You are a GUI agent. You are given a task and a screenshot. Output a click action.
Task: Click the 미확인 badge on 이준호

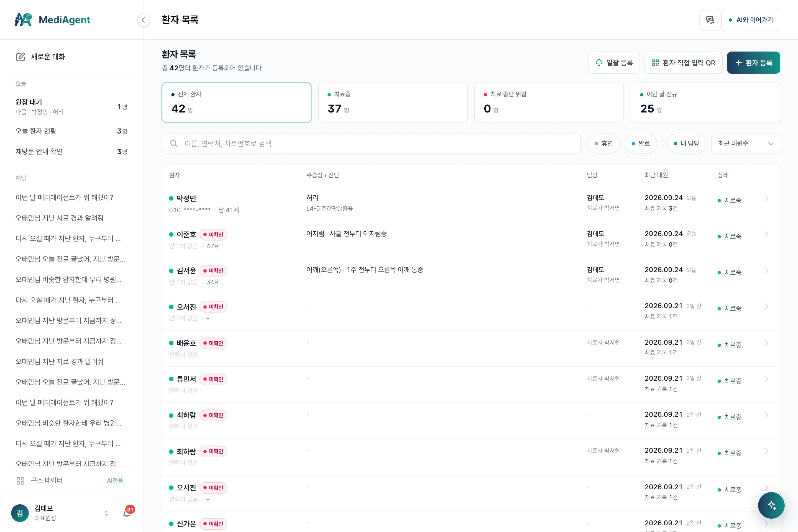point(213,234)
